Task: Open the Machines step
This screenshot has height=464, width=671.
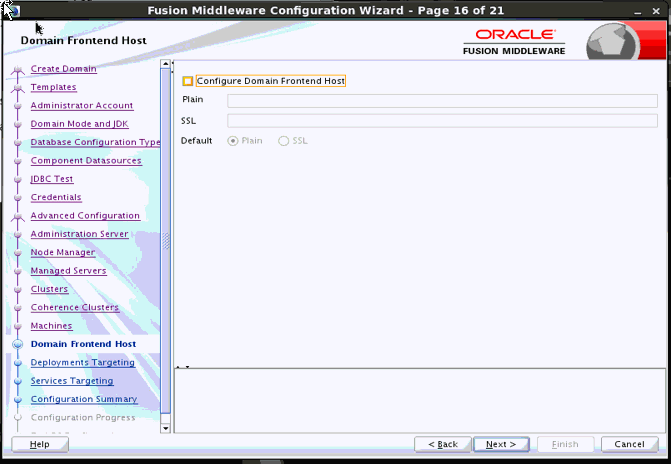Action: click(x=51, y=327)
